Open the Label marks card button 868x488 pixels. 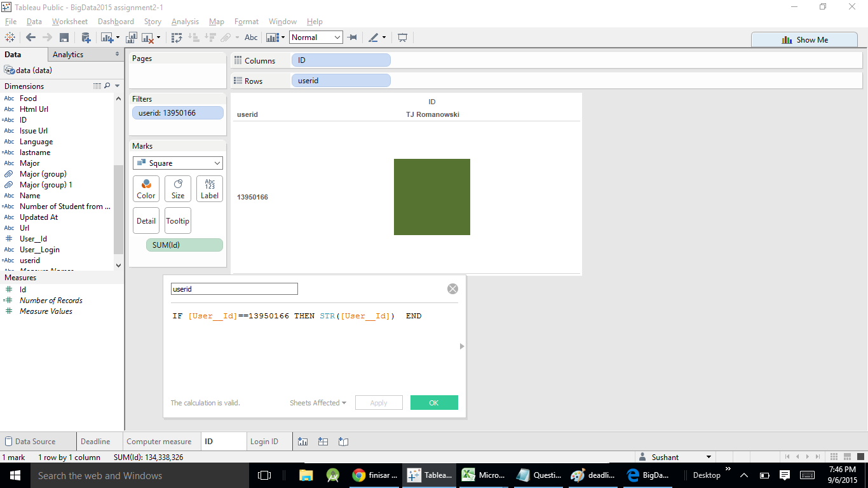pos(210,189)
